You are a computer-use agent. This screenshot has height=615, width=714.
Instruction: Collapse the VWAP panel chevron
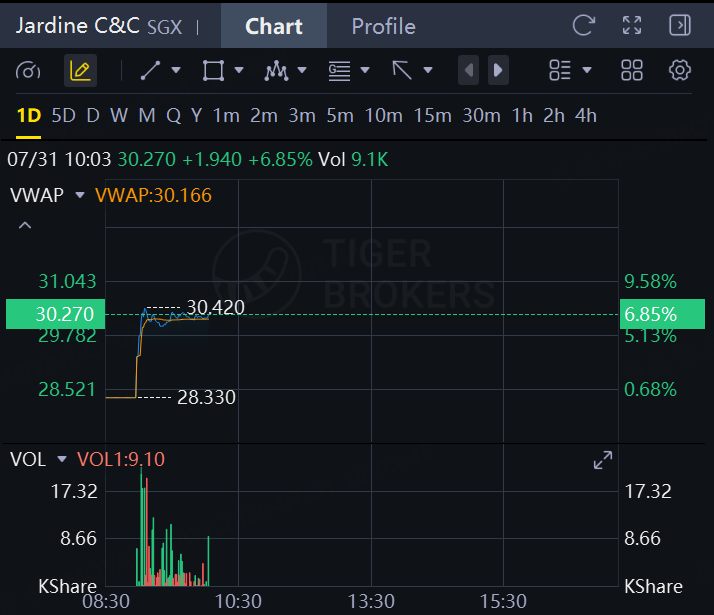[x=25, y=225]
